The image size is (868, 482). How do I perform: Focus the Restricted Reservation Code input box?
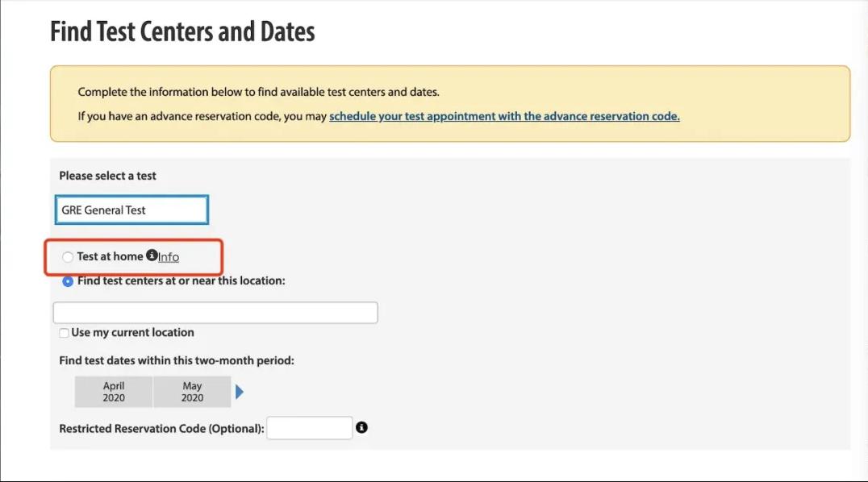310,428
